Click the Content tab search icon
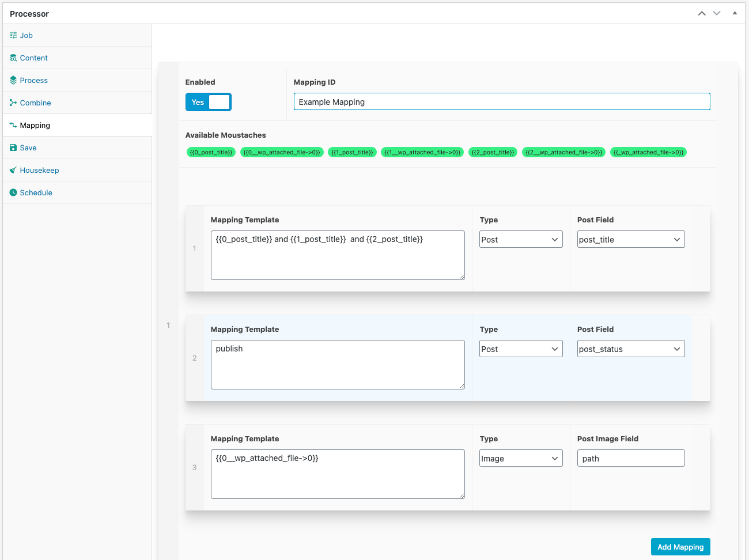Image resolution: width=749 pixels, height=560 pixels. [x=13, y=58]
